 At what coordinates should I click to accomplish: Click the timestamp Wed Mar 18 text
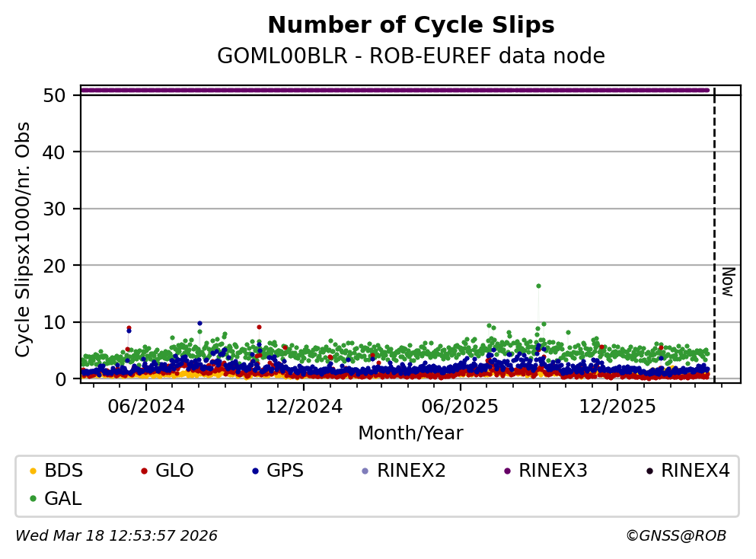coord(116,536)
